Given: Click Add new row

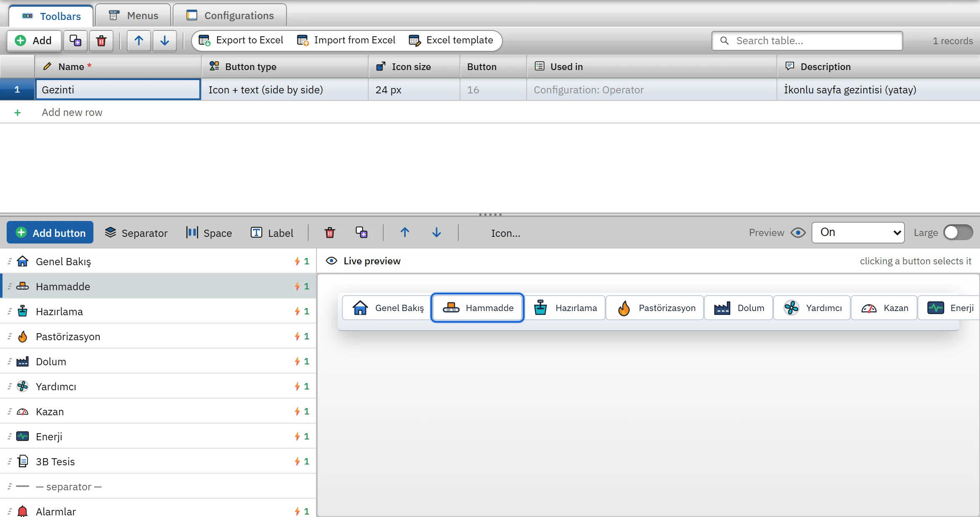Looking at the screenshot, I should click(x=72, y=113).
